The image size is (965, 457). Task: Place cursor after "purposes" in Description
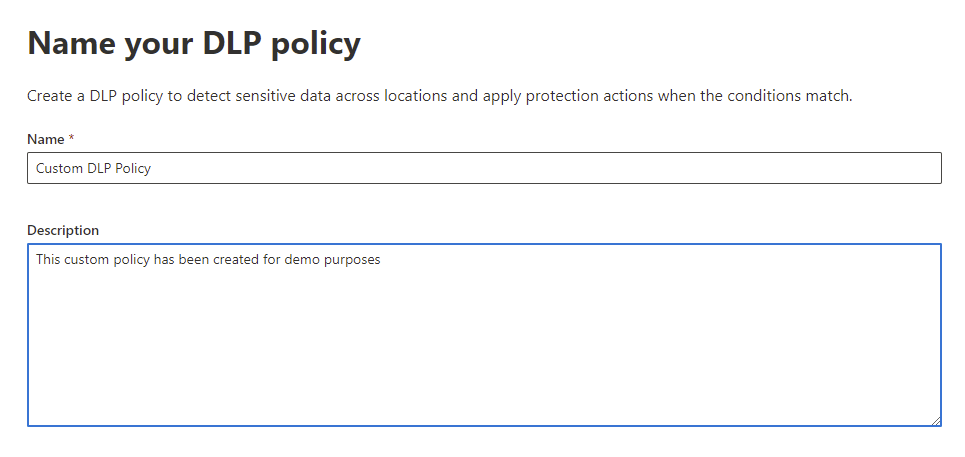point(382,260)
